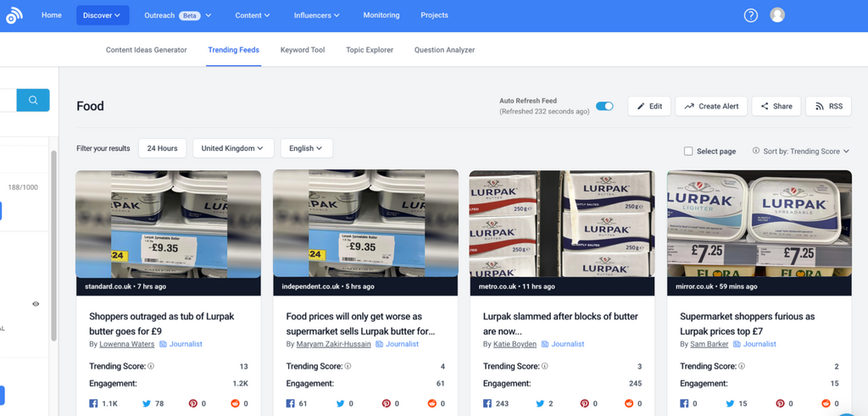Click the Create Alert button

(x=711, y=106)
